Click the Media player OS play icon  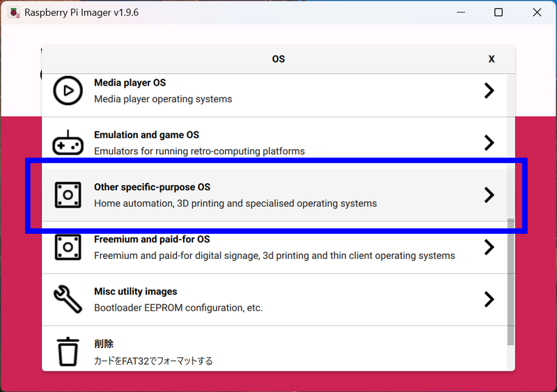(68, 91)
